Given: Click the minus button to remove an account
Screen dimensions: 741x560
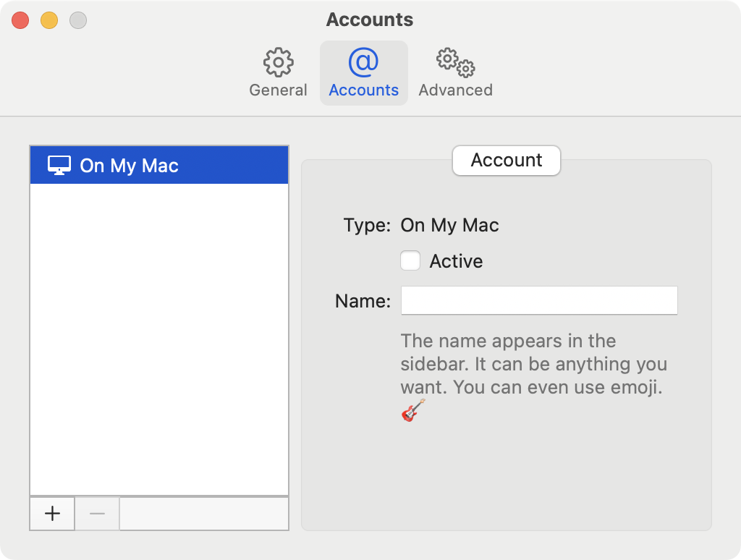Looking at the screenshot, I should [97, 513].
